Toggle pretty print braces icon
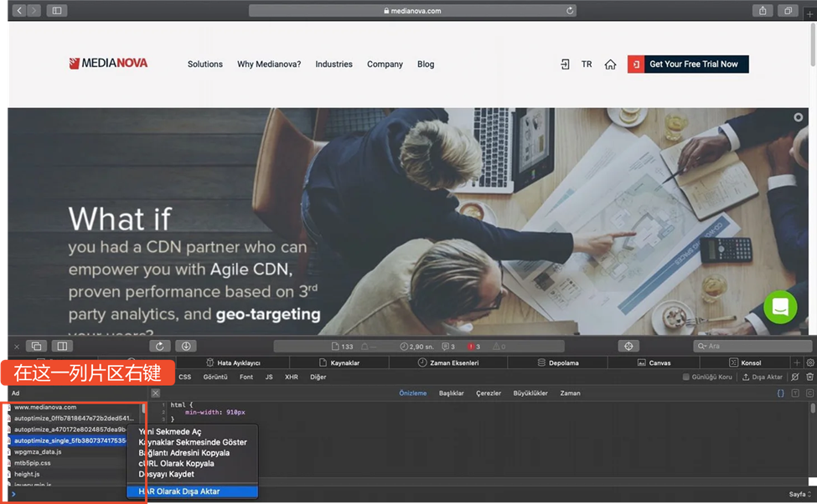 point(780,393)
